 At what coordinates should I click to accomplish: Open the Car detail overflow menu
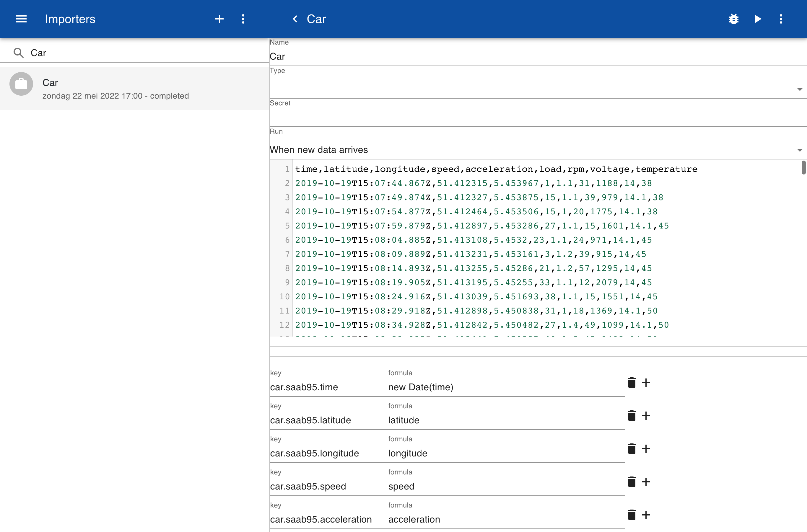tap(781, 19)
